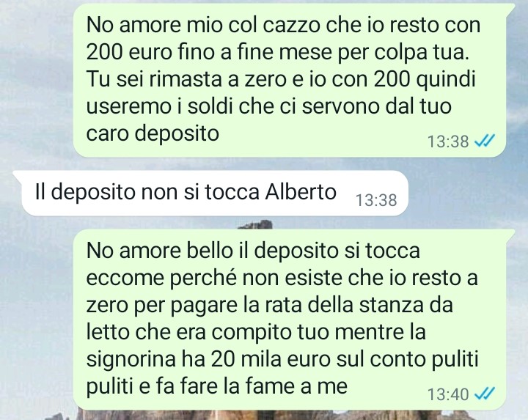Click the line "zero per pagare la rata"
Screen dimensions: 528x420
(x=269, y=305)
